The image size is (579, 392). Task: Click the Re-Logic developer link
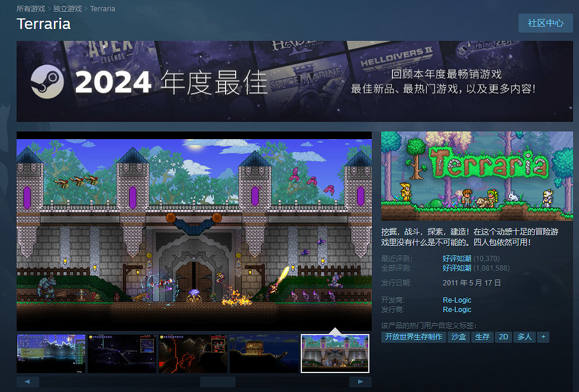456,300
